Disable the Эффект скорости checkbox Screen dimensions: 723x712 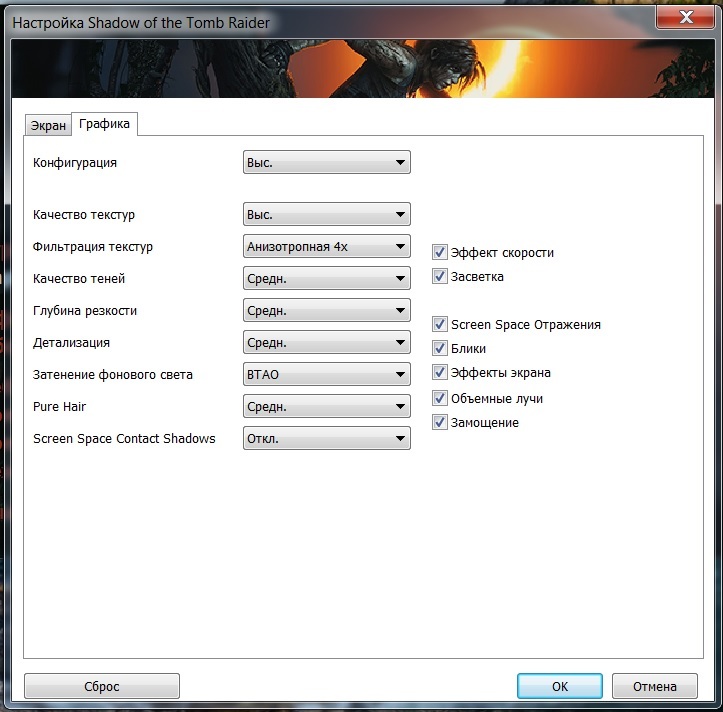click(x=440, y=253)
